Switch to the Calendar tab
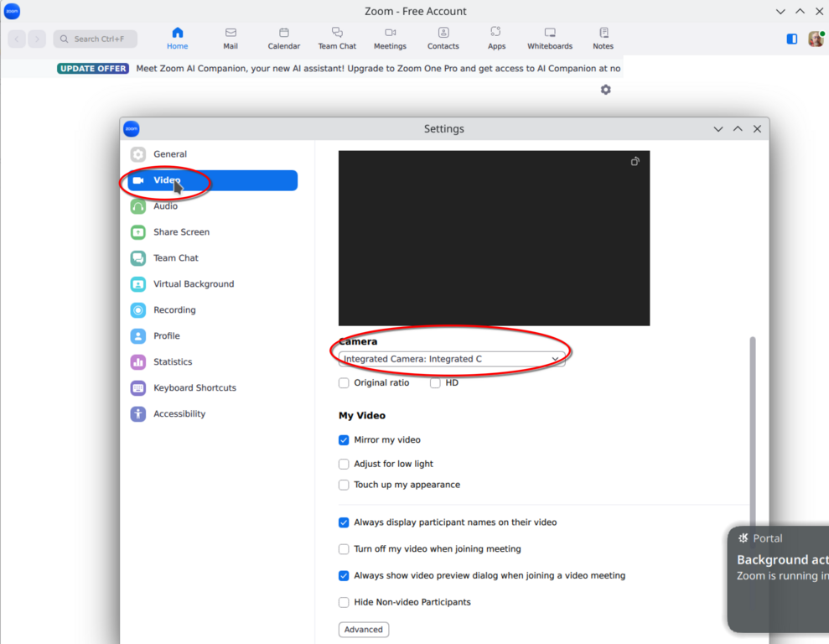 click(284, 39)
